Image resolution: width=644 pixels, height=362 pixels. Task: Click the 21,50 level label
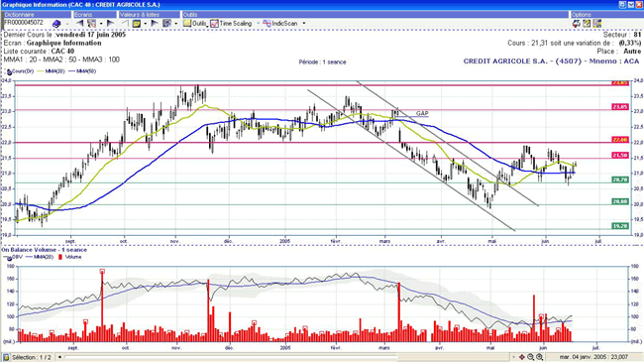point(620,155)
